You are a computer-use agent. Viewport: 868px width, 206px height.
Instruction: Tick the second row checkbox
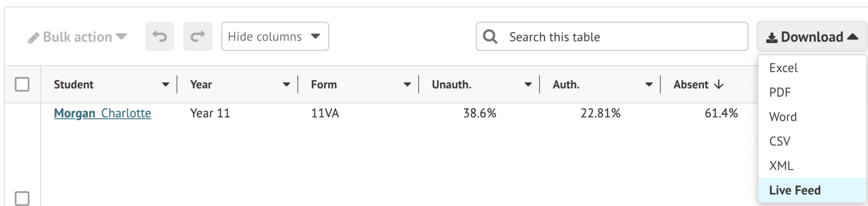click(22, 198)
